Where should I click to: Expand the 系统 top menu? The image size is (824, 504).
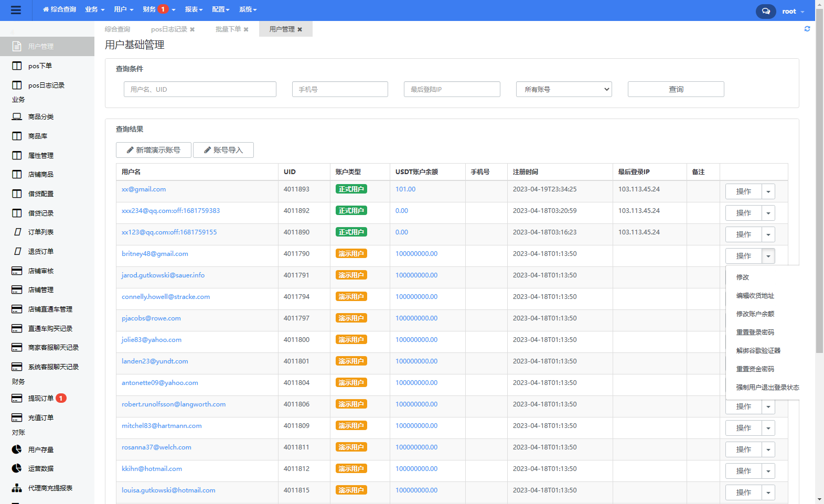(248, 9)
